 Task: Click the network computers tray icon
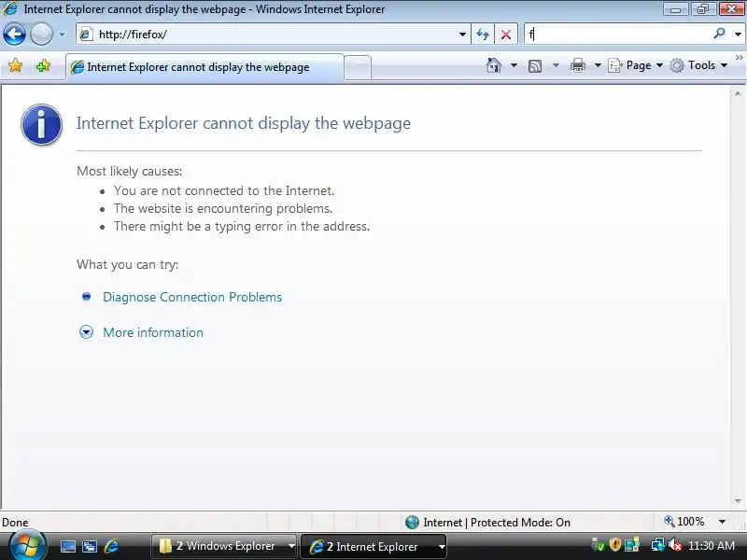(x=632, y=545)
